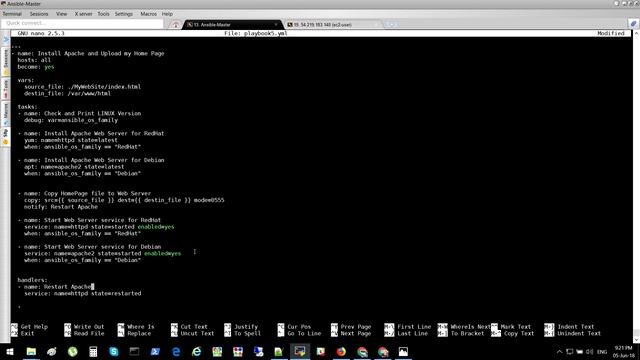Open the Photos app taskbar icon
This screenshot has height=360, width=640.
click(x=403, y=351)
